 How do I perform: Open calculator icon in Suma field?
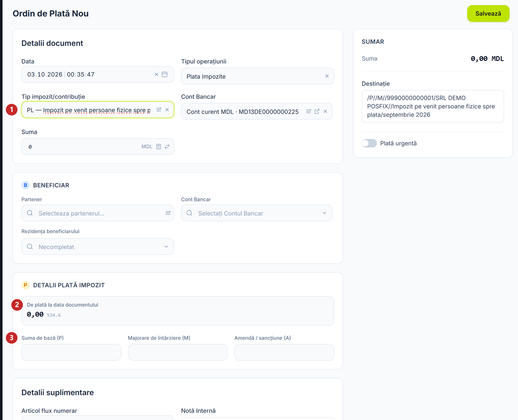click(159, 146)
